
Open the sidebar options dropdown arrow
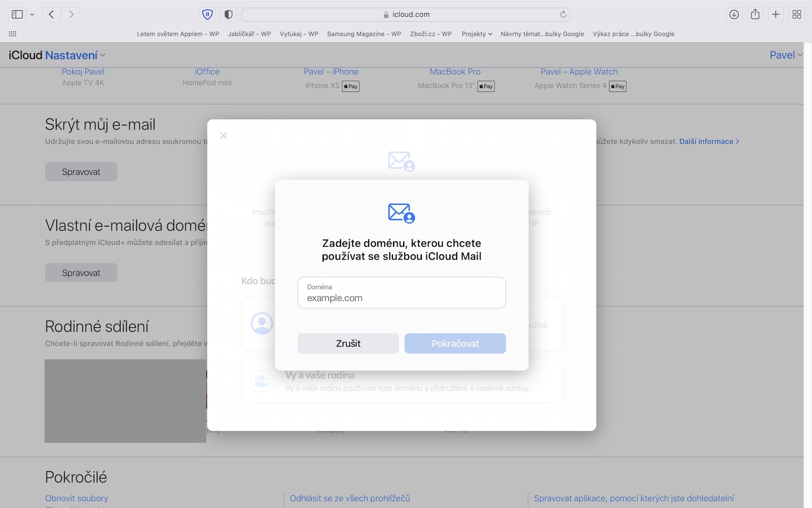coord(32,15)
